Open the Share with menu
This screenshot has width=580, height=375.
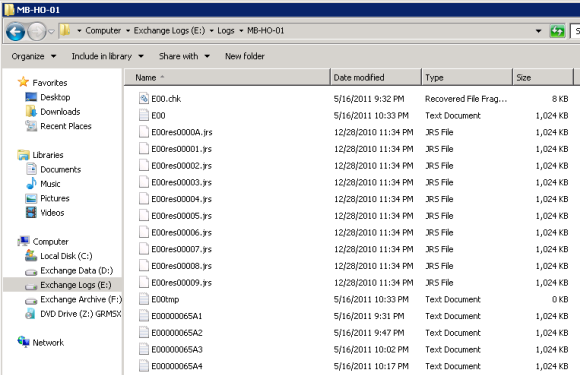pos(184,56)
